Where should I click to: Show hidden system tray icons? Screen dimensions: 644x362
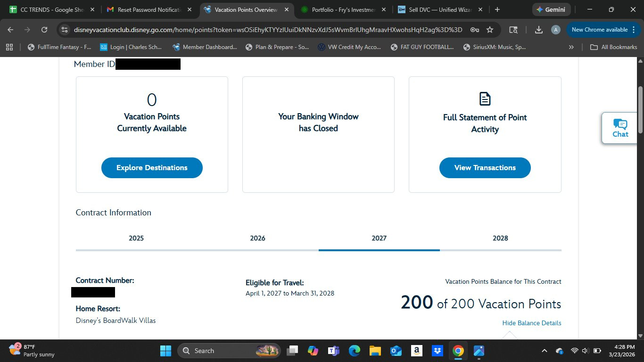click(x=544, y=351)
